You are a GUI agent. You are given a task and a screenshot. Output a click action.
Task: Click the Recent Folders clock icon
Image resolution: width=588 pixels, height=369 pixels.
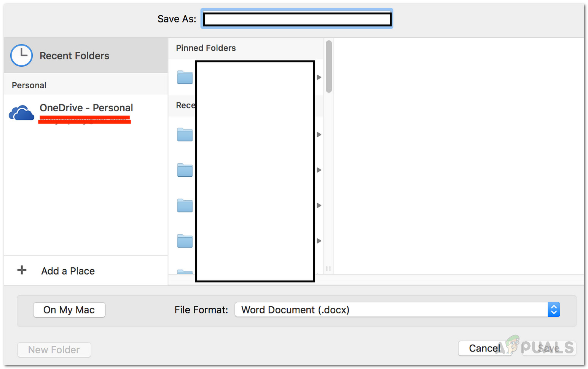21,56
